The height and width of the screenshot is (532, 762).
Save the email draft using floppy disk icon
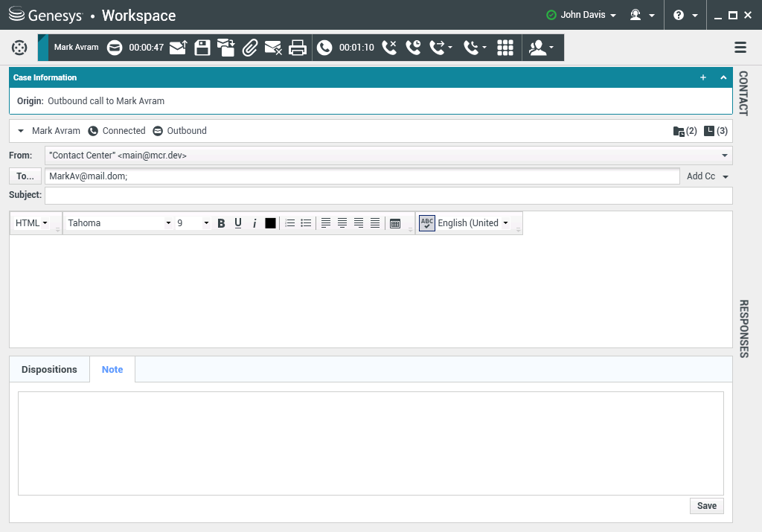pos(202,48)
